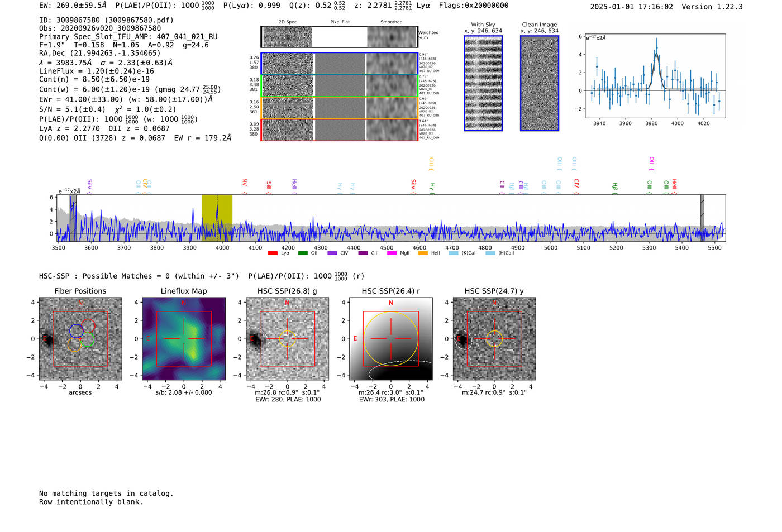Image resolution: width=782 pixels, height=532 pixels.
Task: Click the 'EWr: 303, PLAE: 1000' caption
Action: [392, 400]
